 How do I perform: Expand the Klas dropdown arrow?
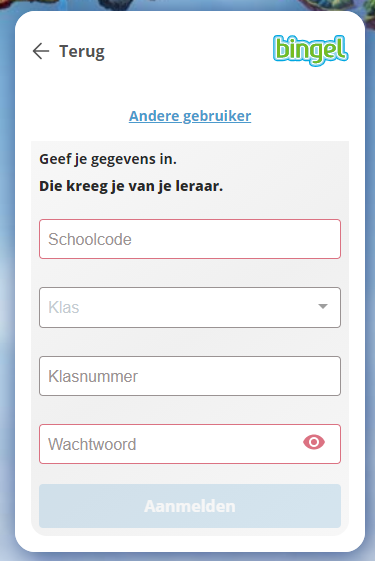(x=323, y=307)
